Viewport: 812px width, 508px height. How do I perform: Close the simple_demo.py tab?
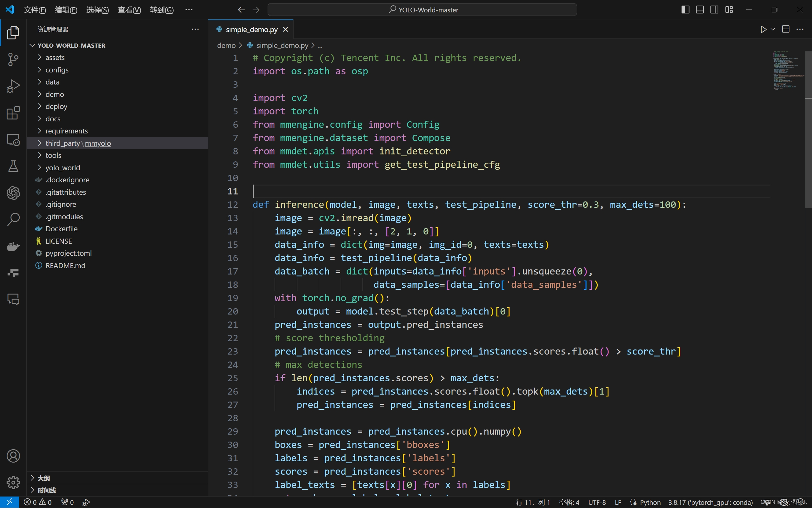(285, 30)
